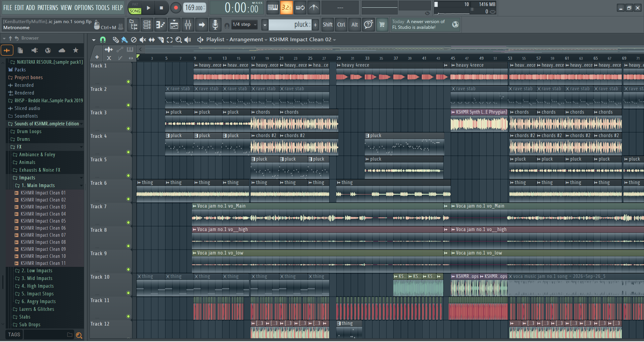
Task: Open the OPTIONS menu
Action: coord(84,8)
